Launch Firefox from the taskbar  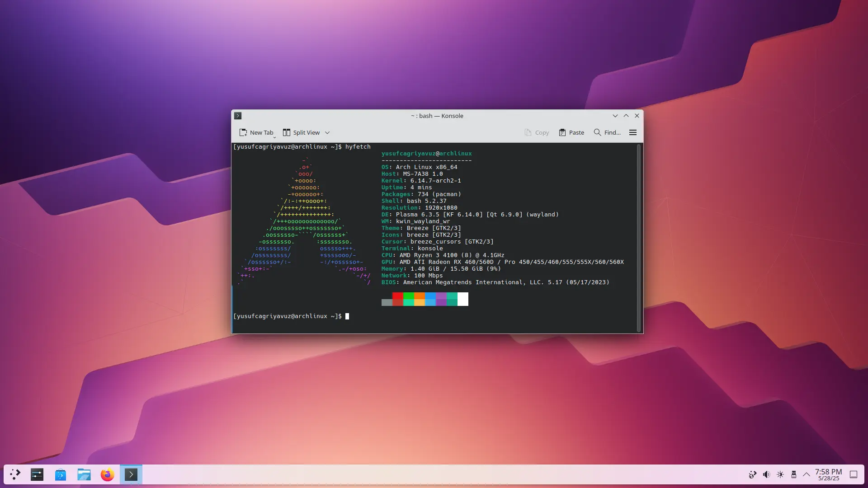(108, 474)
